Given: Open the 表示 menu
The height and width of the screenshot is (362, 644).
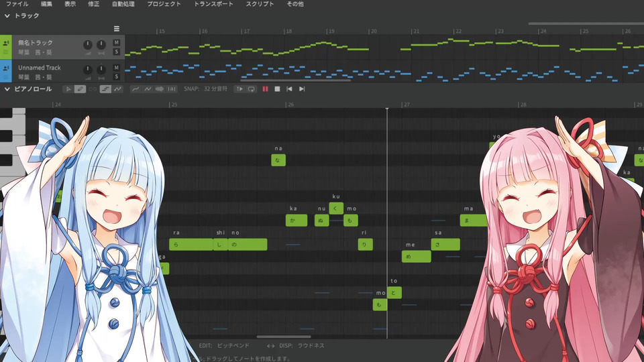Looking at the screenshot, I should [70, 4].
